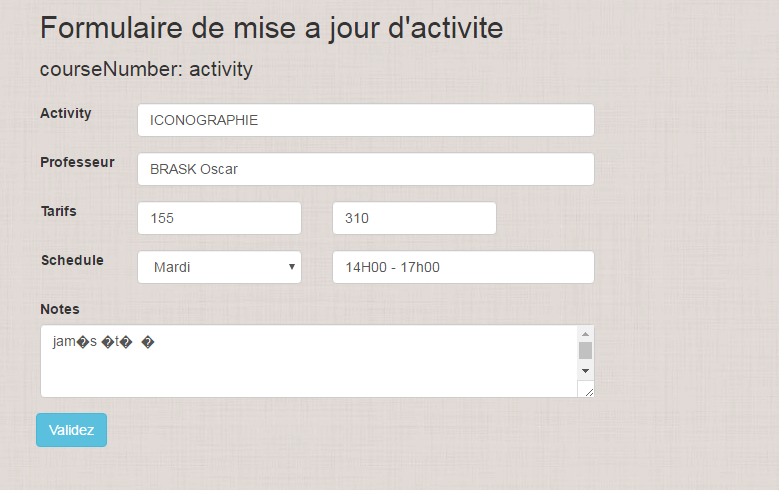Focus the Professeur field with BRASK Oscar
Viewport: 779px width, 490px height.
pos(365,169)
